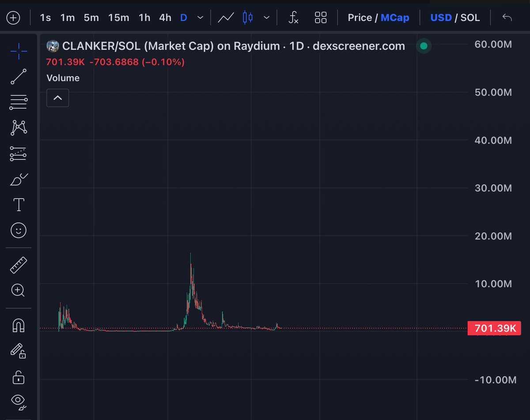The image size is (530, 420).
Task: Switch to the 15m timeframe
Action: (118, 18)
